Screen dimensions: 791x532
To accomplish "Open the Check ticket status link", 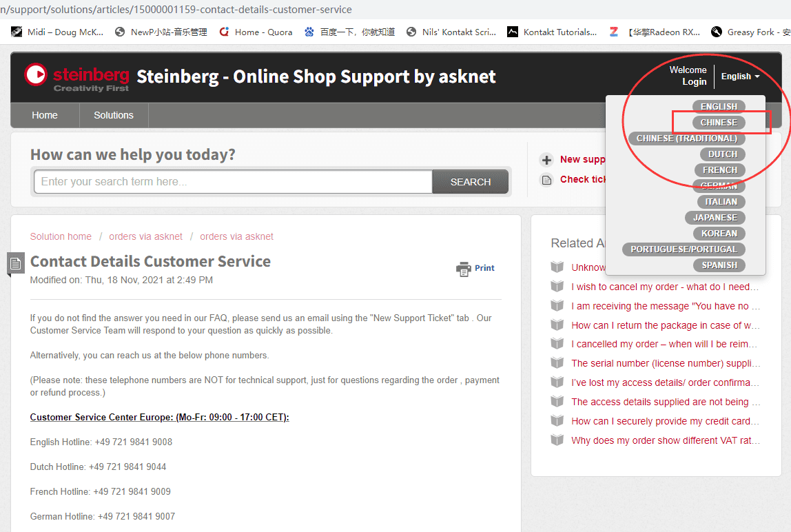I will (x=583, y=179).
